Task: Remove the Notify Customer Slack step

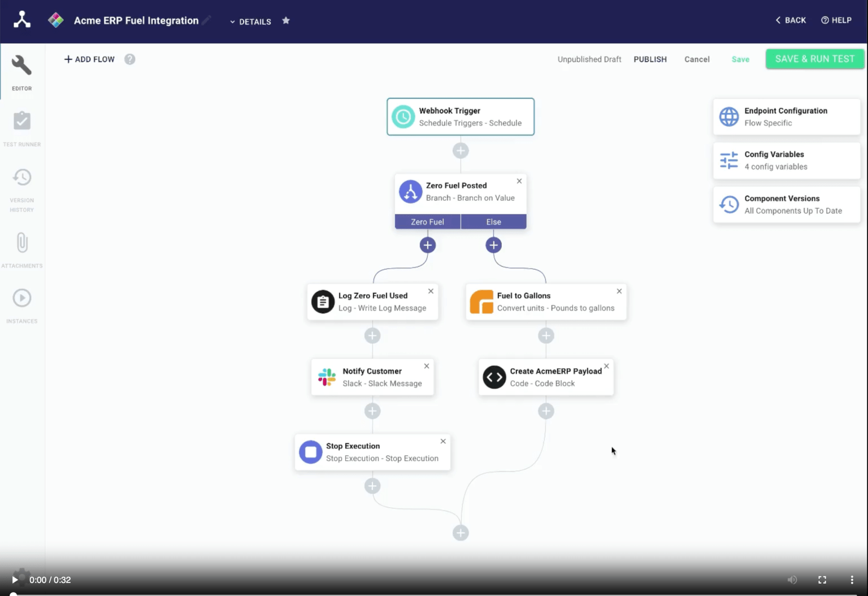Action: 427,366
